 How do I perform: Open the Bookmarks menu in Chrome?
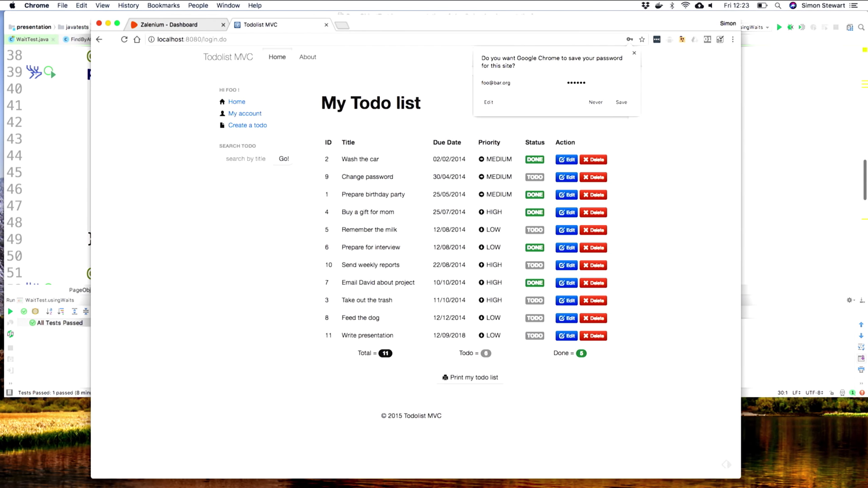(x=163, y=5)
